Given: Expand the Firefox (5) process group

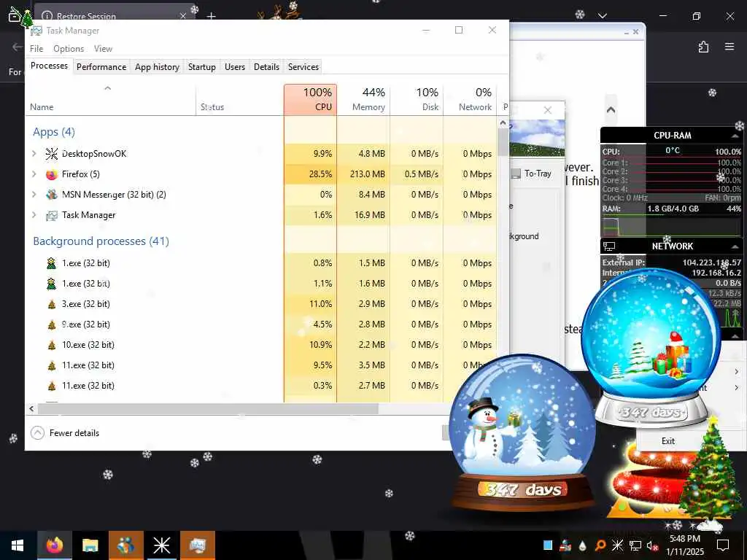Looking at the screenshot, I should pyautogui.click(x=34, y=174).
